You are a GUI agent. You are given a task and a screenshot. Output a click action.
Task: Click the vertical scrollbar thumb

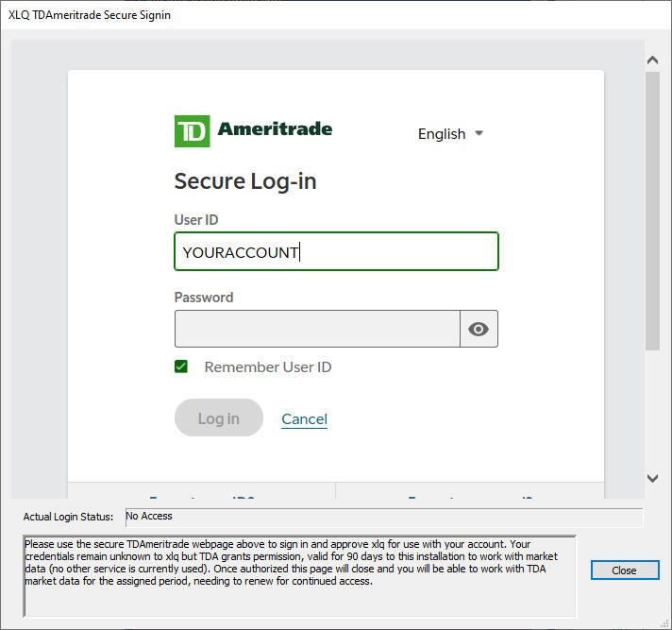[x=652, y=211]
